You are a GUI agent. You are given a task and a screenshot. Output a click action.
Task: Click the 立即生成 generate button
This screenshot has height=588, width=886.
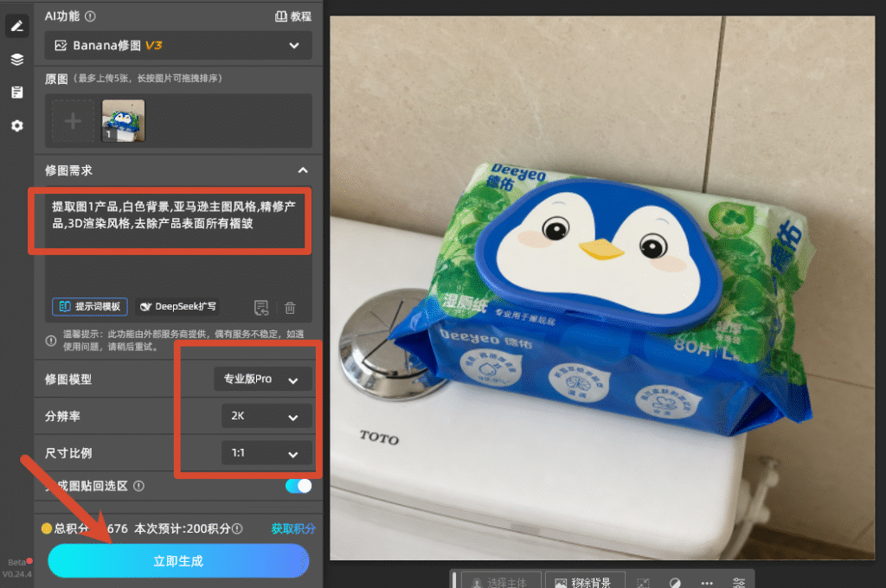178,561
